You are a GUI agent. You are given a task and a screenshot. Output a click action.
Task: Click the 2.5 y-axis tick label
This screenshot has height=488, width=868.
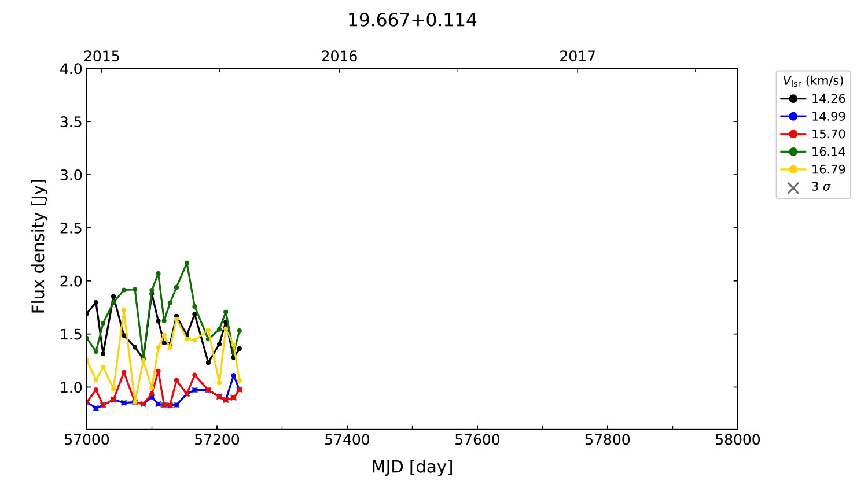tap(71, 228)
